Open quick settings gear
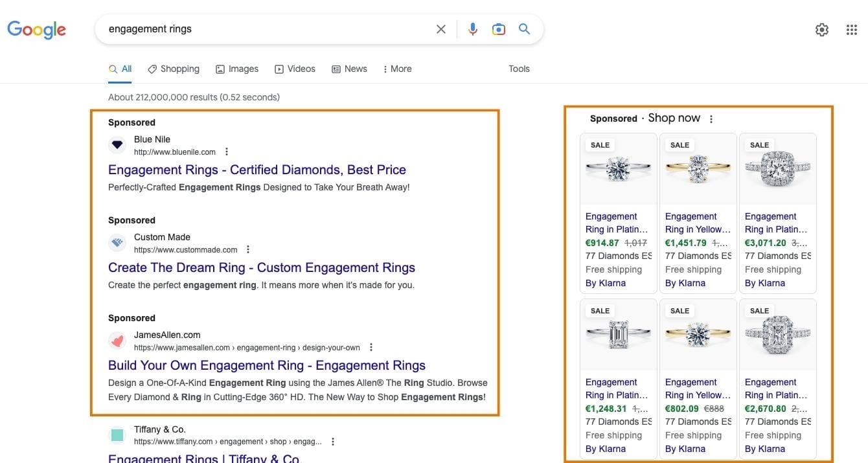Screen dimensions: 868x463 [x=821, y=29]
